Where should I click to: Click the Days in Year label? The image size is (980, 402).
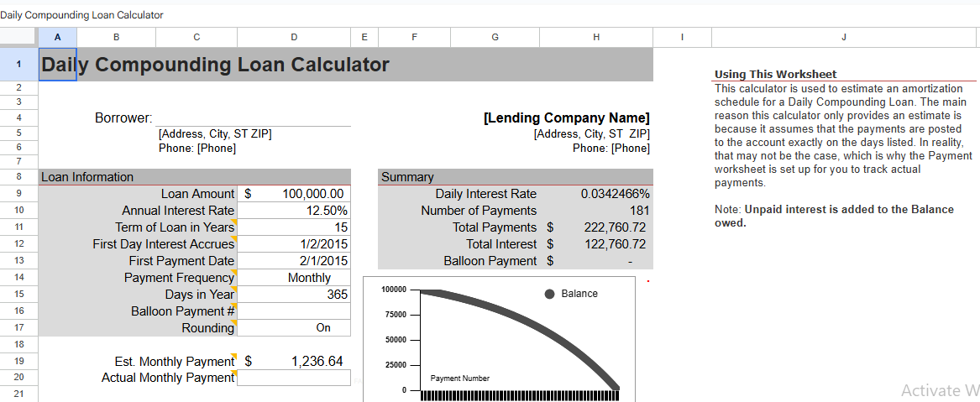coord(199,294)
